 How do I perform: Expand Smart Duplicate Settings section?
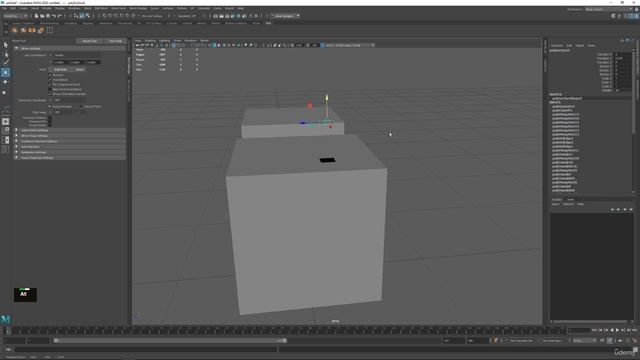coord(16,158)
